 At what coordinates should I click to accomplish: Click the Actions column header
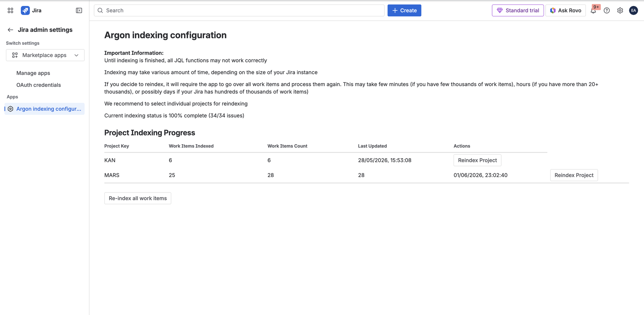(462, 146)
